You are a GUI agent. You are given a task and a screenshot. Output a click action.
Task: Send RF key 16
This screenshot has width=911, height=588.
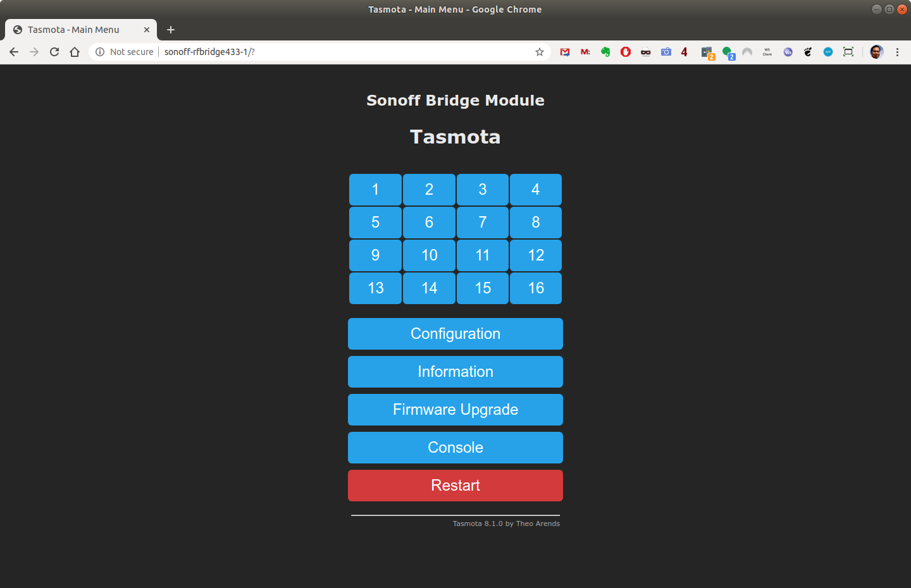(536, 288)
